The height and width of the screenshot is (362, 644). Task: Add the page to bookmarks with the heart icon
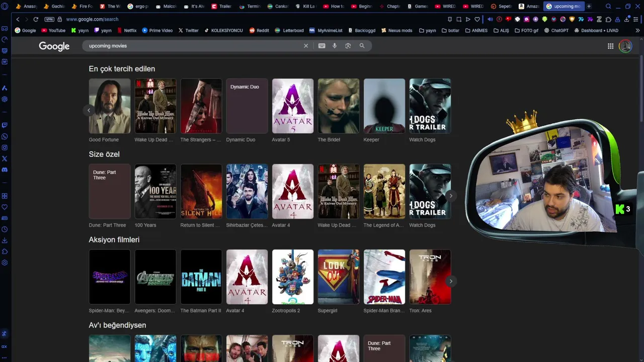click(x=477, y=19)
